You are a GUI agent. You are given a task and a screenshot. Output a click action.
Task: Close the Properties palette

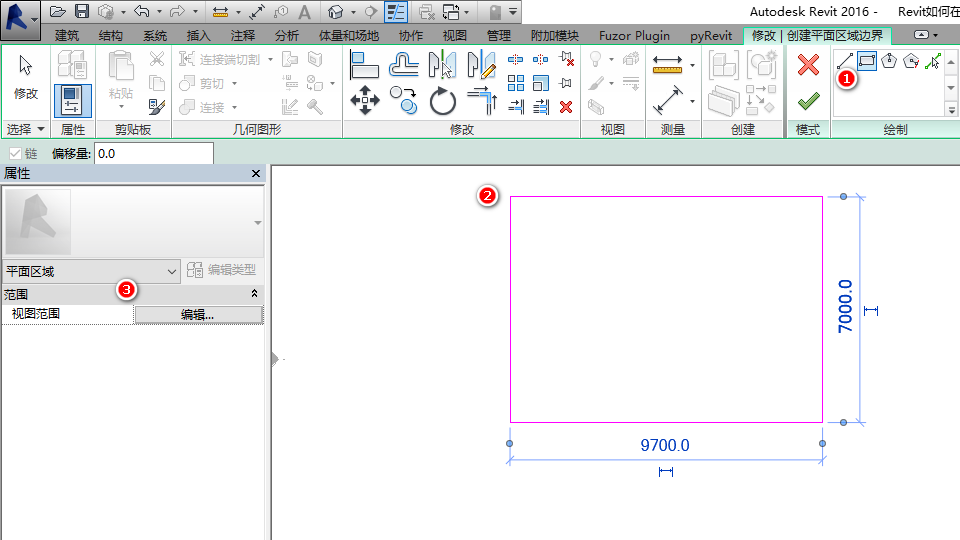pos(256,174)
